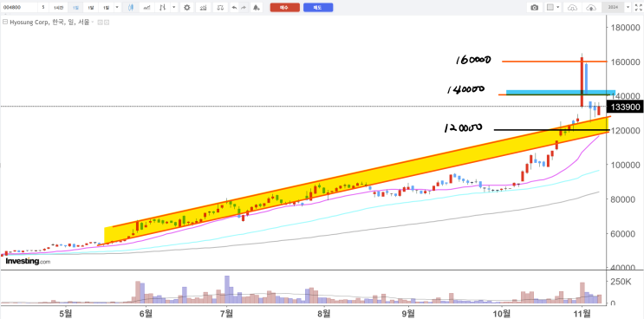Expand the chart style dropdown arrow
The height and width of the screenshot is (319, 644).
[174, 8]
